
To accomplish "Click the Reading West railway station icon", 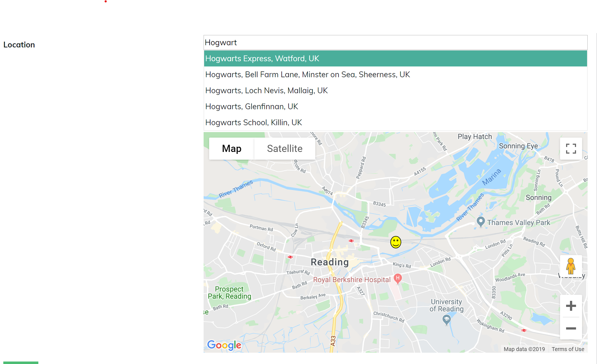I will coord(290,257).
